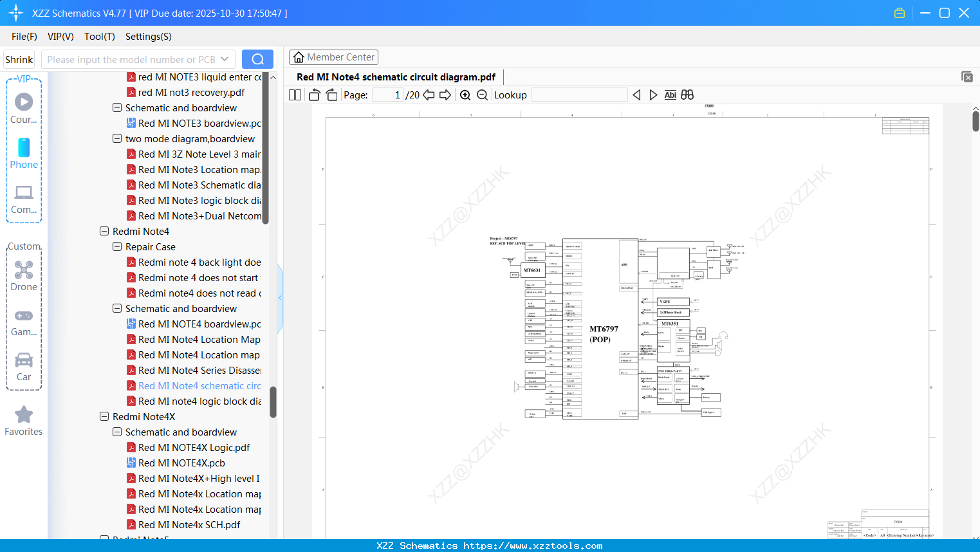Go to next page with the forward arrow
The image size is (980, 552).
click(445, 94)
